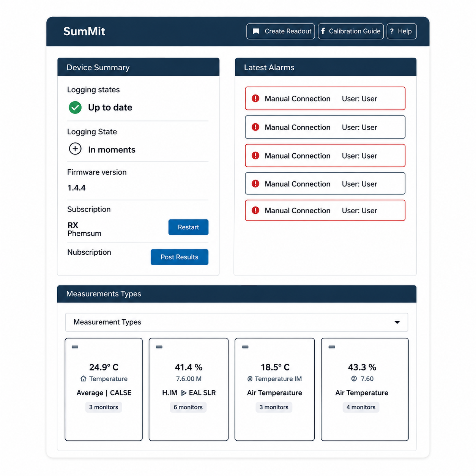The width and height of the screenshot is (476, 476).
Task: Click the 7.6.00 M text
Action: (x=189, y=379)
